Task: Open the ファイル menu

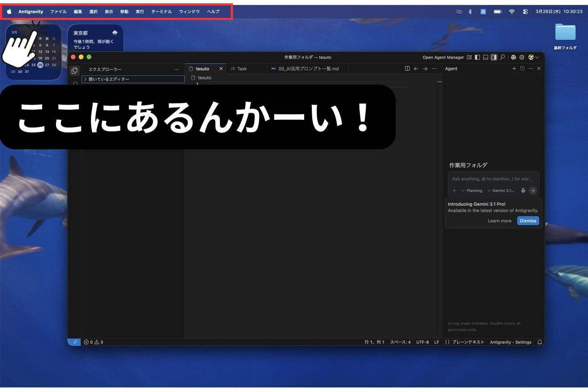Action: pyautogui.click(x=58, y=12)
